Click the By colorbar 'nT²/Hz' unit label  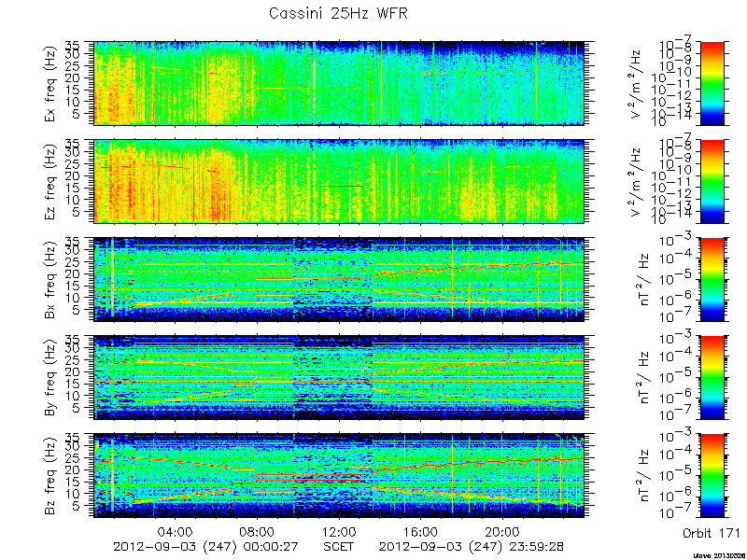point(646,378)
